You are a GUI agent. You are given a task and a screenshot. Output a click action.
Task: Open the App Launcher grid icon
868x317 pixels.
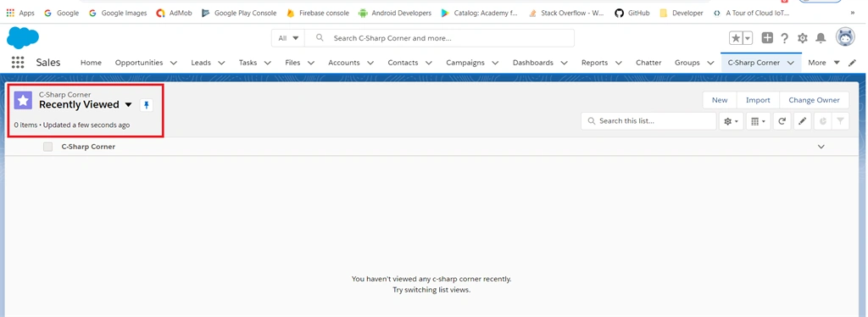(x=18, y=63)
